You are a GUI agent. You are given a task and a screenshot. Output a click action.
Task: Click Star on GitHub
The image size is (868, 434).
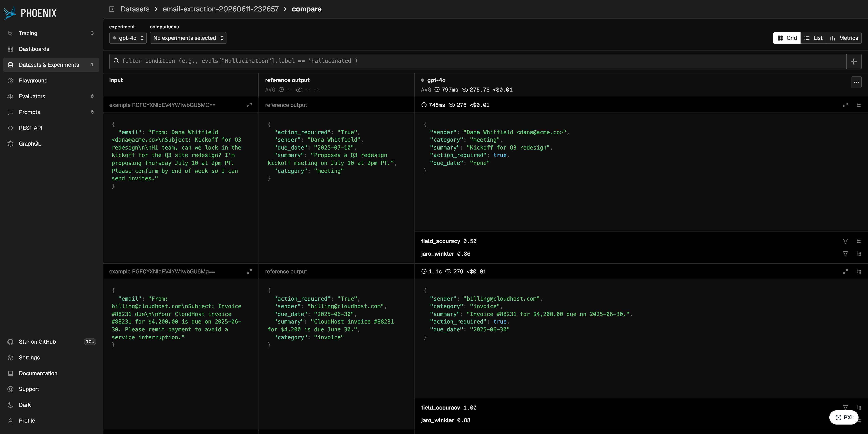51,342
